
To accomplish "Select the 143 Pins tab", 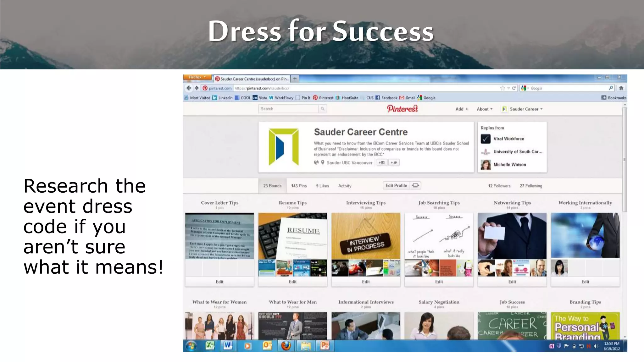I will [299, 186].
